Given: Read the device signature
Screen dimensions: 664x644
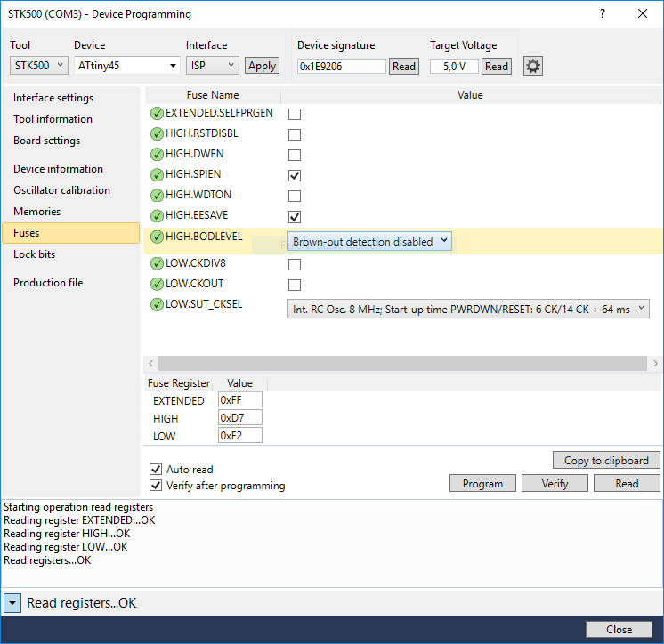Looking at the screenshot, I should (404, 67).
